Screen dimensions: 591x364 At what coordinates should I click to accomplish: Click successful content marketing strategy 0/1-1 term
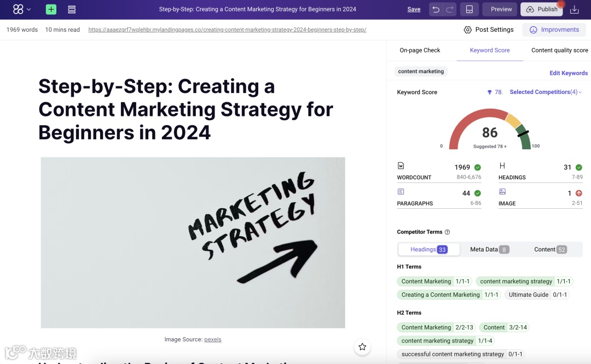(x=461, y=354)
